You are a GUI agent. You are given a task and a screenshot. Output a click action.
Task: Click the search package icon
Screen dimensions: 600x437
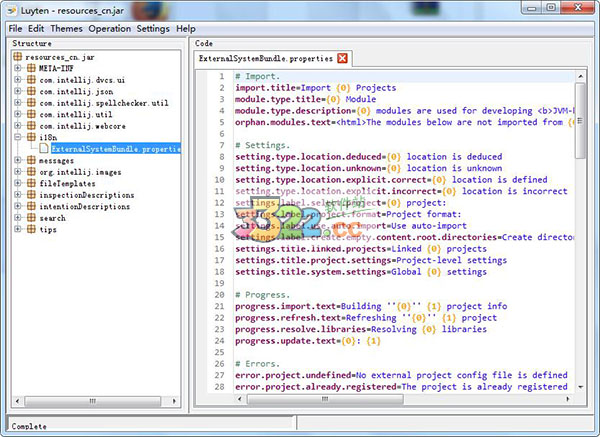pyautogui.click(x=32, y=217)
